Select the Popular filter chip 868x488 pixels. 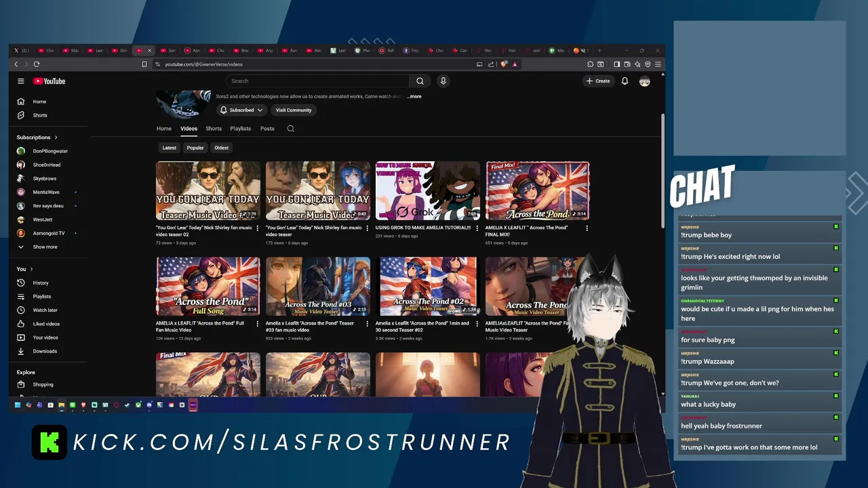point(195,148)
